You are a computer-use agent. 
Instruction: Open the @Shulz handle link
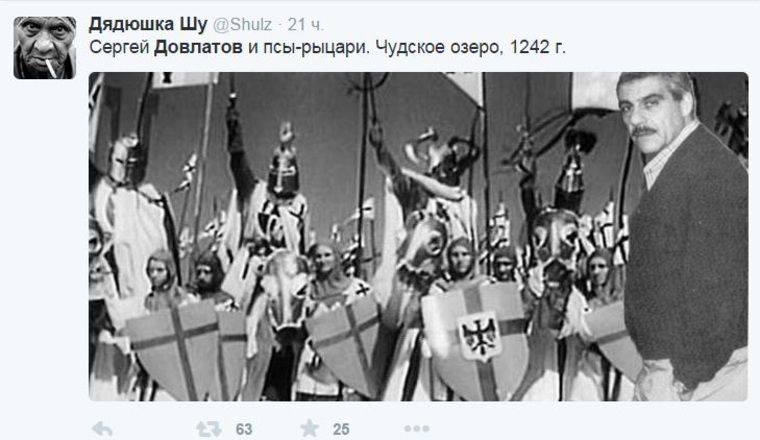(x=242, y=25)
